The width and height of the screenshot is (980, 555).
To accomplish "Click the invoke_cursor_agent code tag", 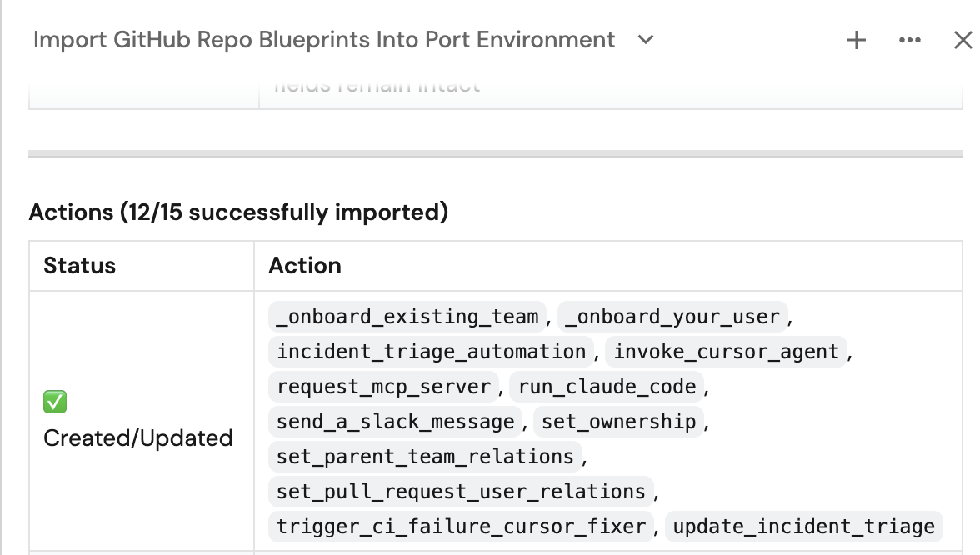I will point(727,352).
